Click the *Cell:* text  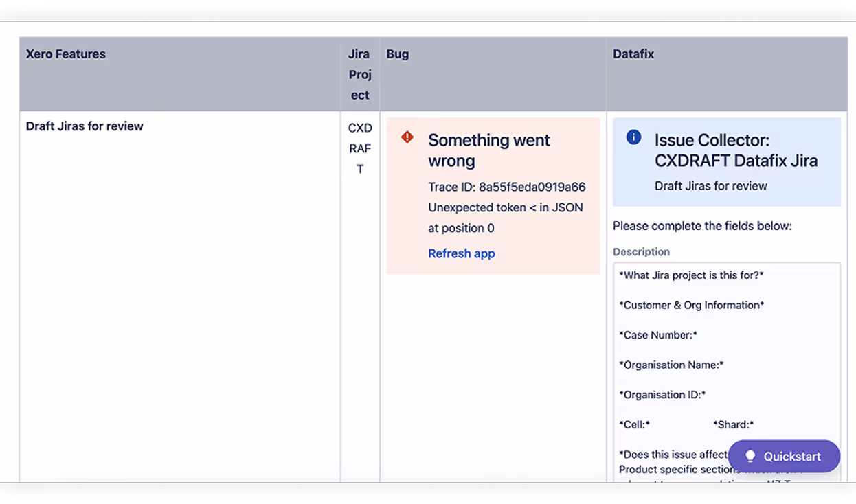pyautogui.click(x=634, y=424)
